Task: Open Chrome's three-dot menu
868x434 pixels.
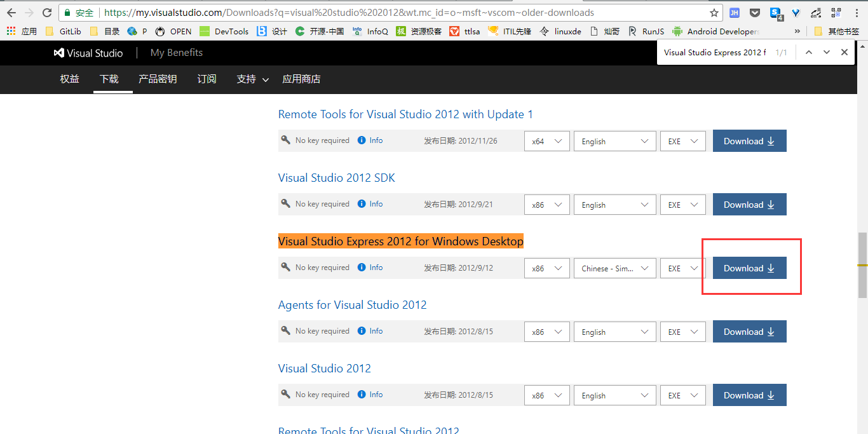Action: tap(856, 13)
